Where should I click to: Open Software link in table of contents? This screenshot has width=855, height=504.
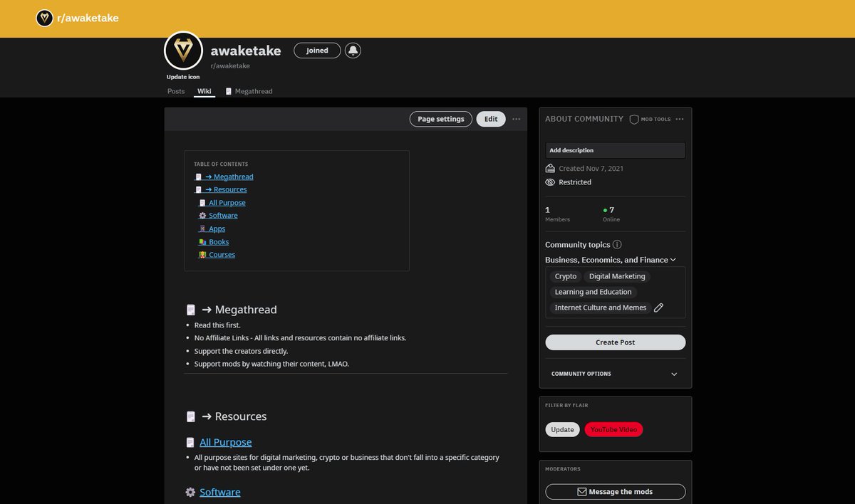[218, 216]
